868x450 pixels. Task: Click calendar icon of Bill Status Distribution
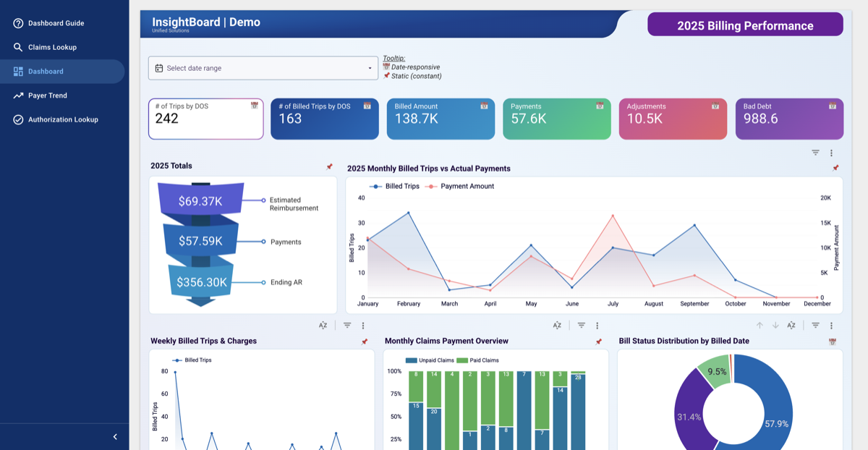[833, 341]
